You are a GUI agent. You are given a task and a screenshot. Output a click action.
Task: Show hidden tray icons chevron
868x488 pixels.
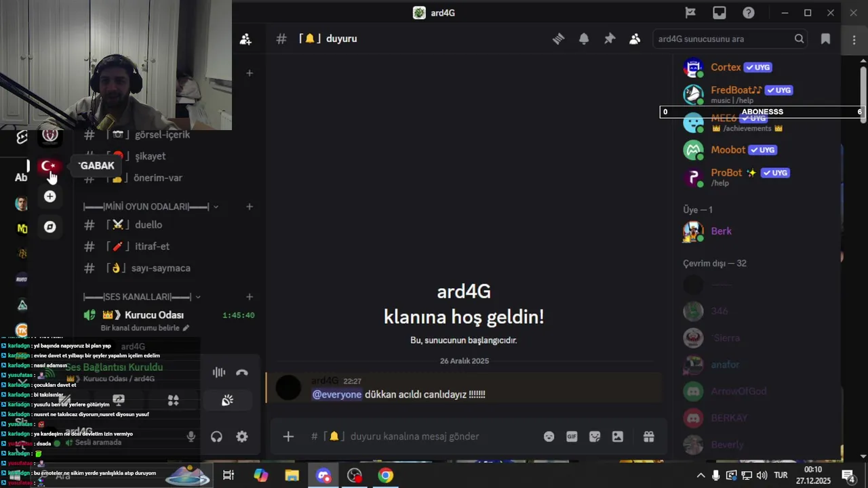click(x=701, y=476)
